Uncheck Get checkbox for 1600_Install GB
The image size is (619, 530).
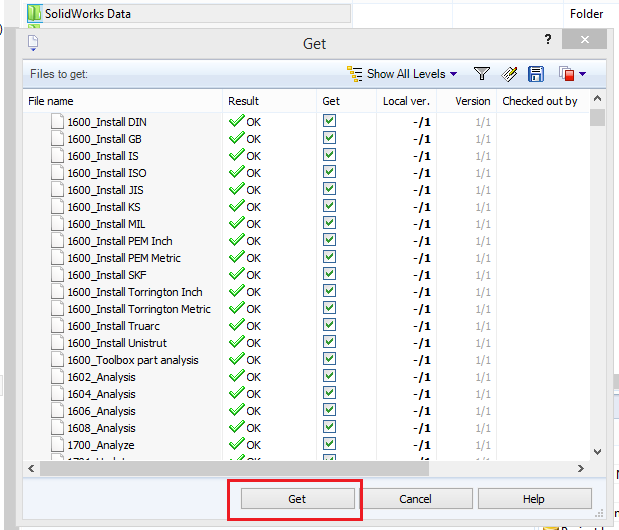pyautogui.click(x=329, y=138)
